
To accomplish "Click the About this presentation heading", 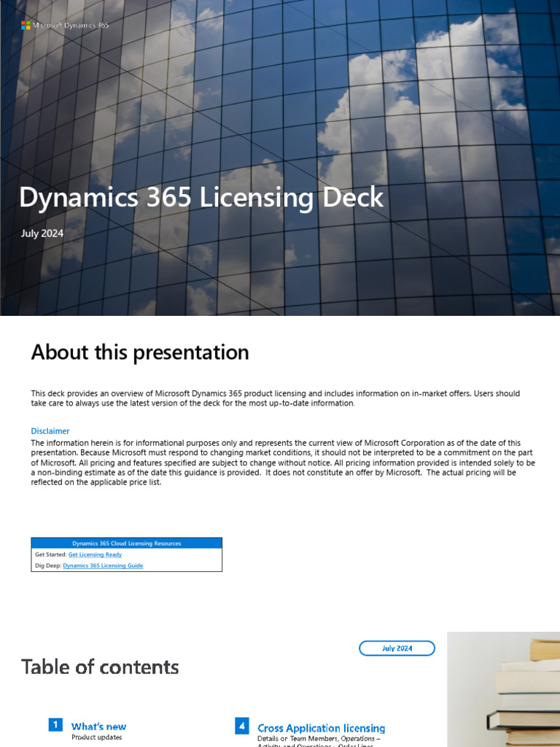I will click(x=140, y=352).
